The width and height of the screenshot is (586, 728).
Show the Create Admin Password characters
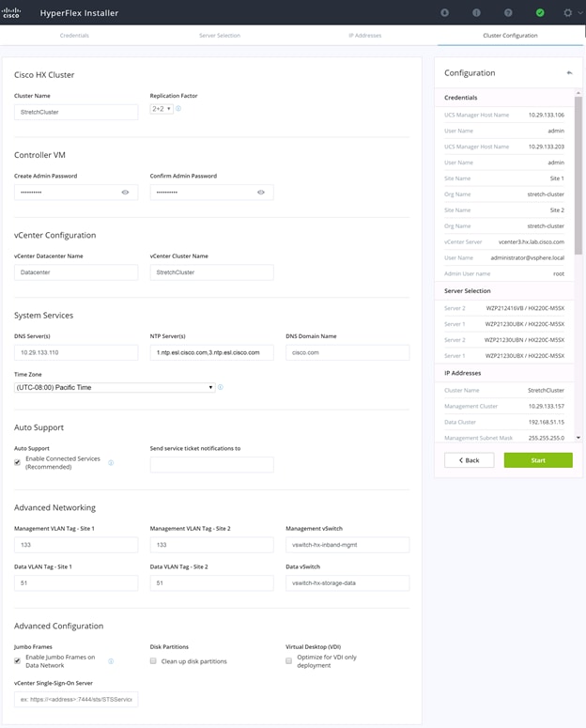click(126, 193)
